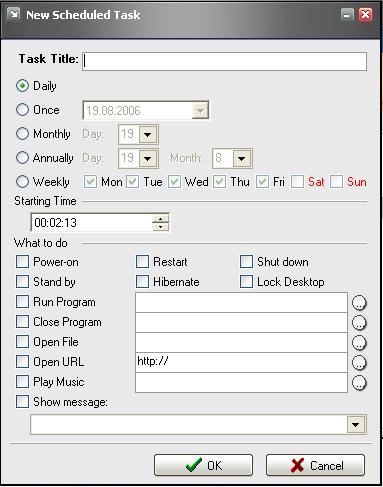Select the Weekly radio button
The width and height of the screenshot is (383, 487).
22,182
